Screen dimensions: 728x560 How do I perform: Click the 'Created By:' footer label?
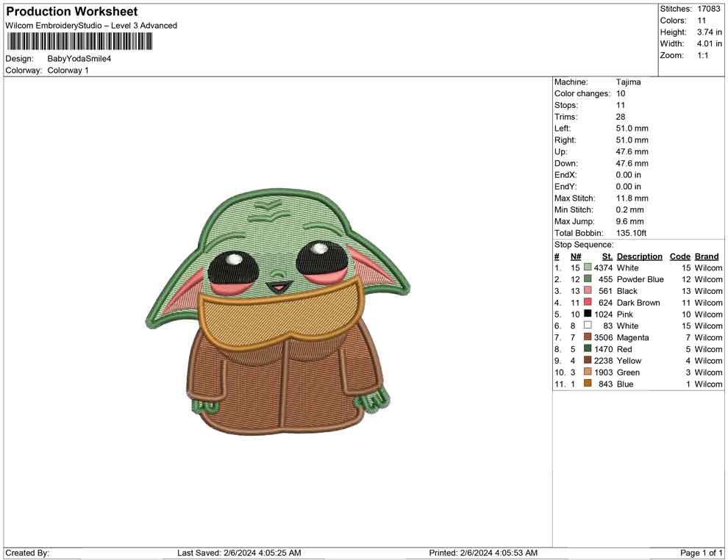(27, 553)
